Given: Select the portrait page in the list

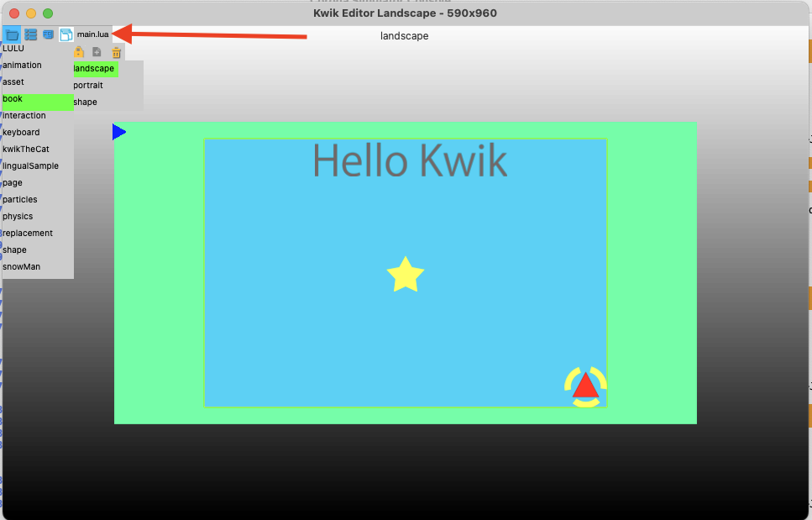Looking at the screenshot, I should pos(88,86).
